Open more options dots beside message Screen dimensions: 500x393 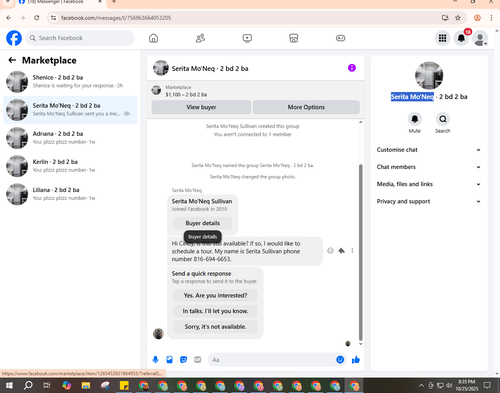352,251
